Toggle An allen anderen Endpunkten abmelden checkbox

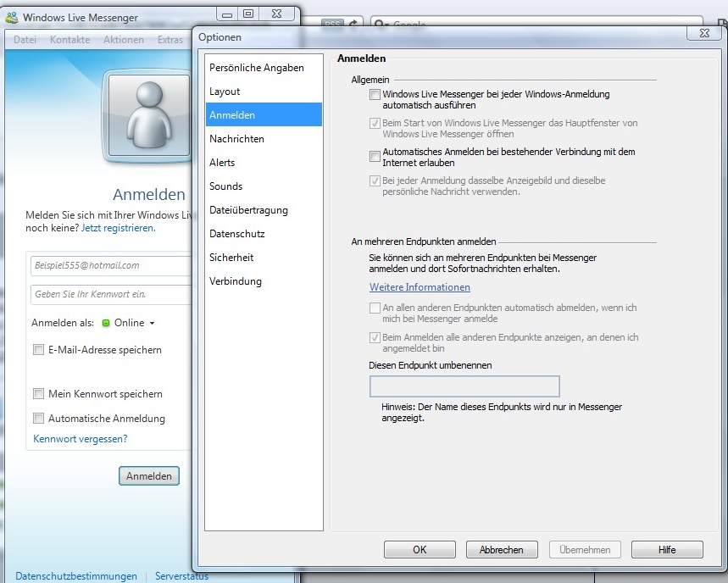pos(375,308)
